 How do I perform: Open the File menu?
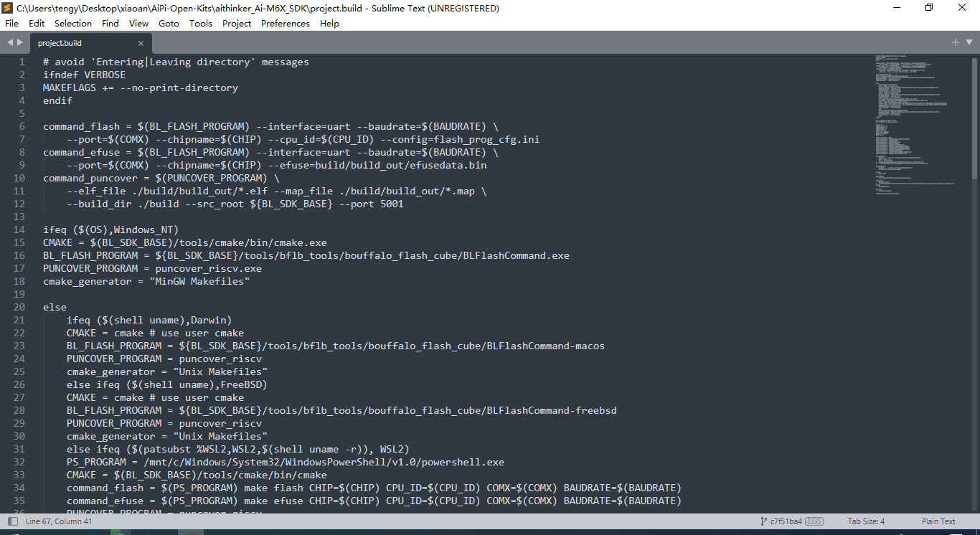point(11,23)
